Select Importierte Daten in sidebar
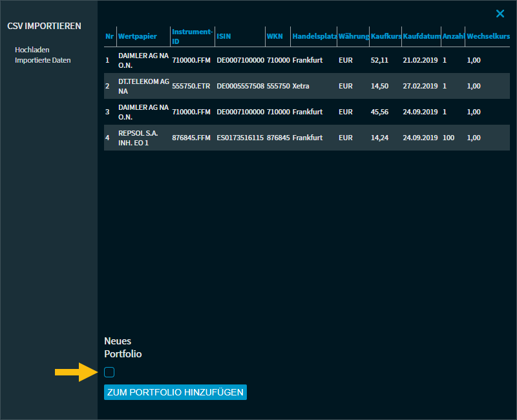The height and width of the screenshot is (420, 517). tap(43, 60)
